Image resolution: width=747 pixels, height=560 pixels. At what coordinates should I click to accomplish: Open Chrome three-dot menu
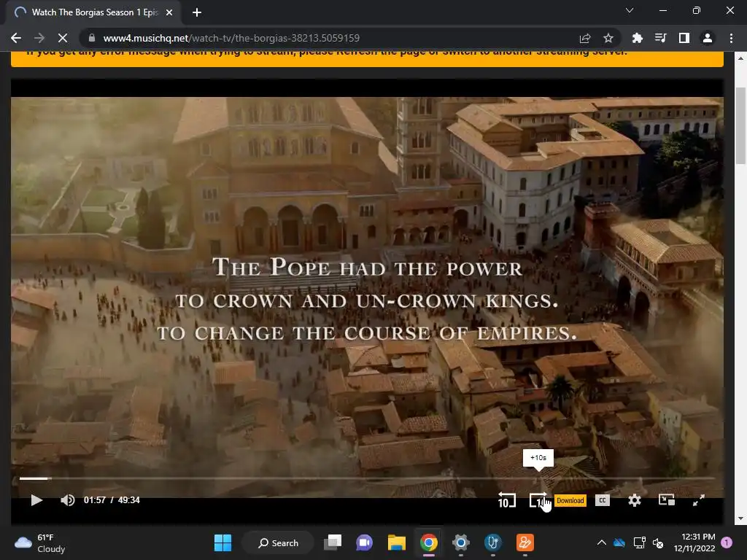(731, 38)
